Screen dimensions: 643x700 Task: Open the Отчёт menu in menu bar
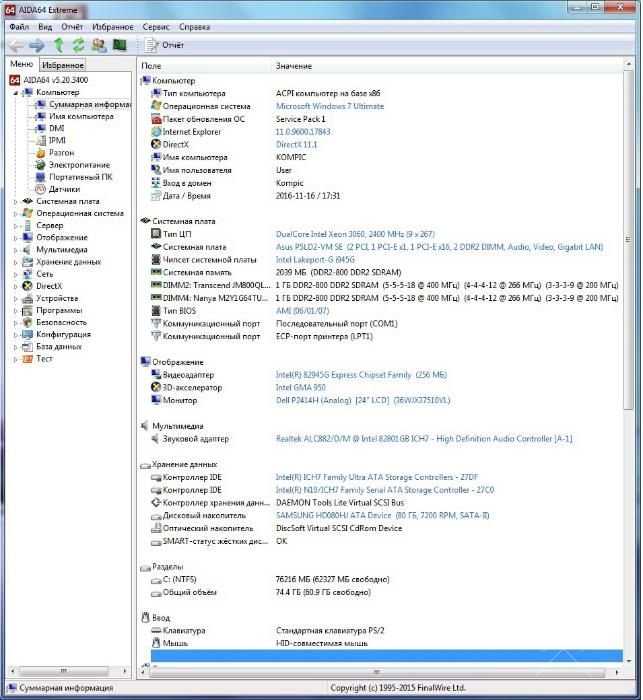click(x=72, y=27)
